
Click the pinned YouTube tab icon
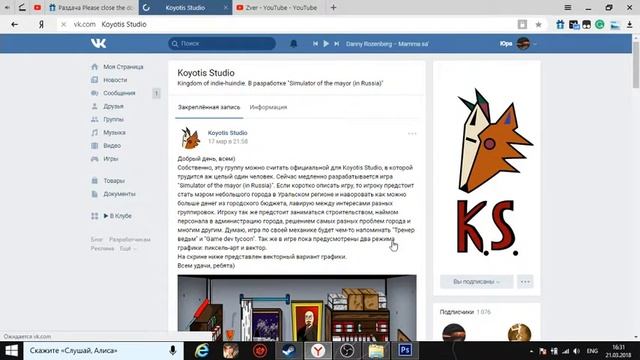pos(37,7)
